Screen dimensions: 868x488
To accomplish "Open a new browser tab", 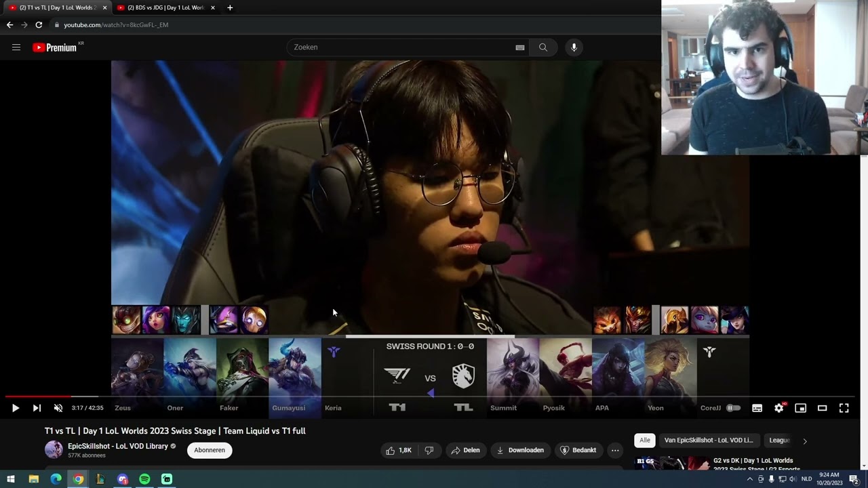I will pos(230,7).
